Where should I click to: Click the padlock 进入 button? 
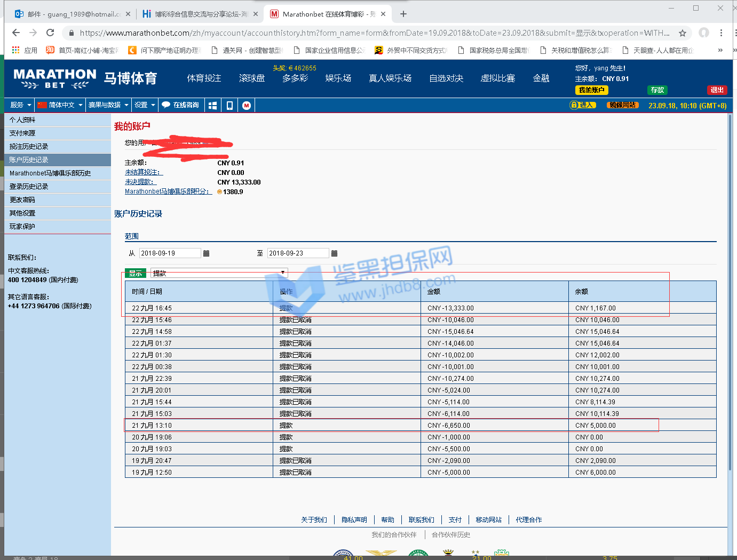(x=582, y=105)
